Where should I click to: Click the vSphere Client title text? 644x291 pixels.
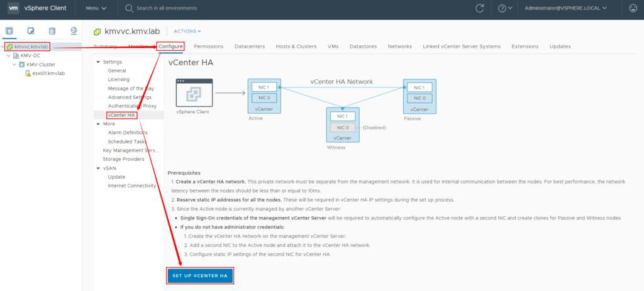[46, 8]
